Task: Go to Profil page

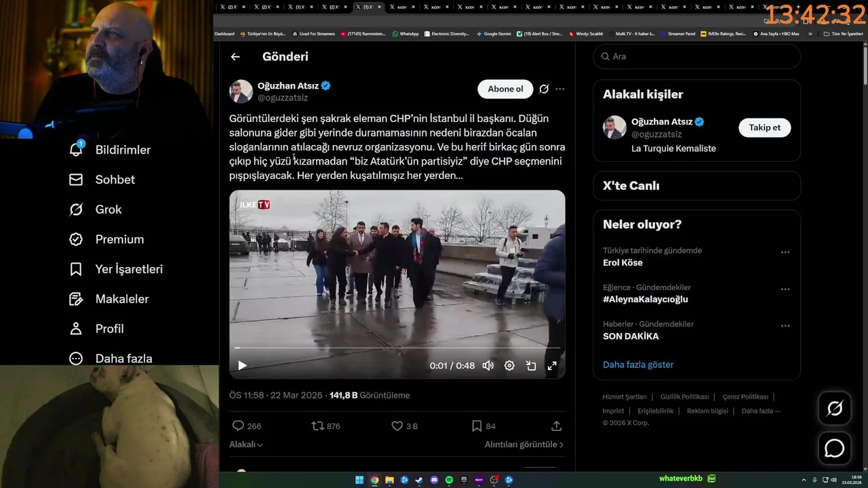Action: tap(96, 329)
